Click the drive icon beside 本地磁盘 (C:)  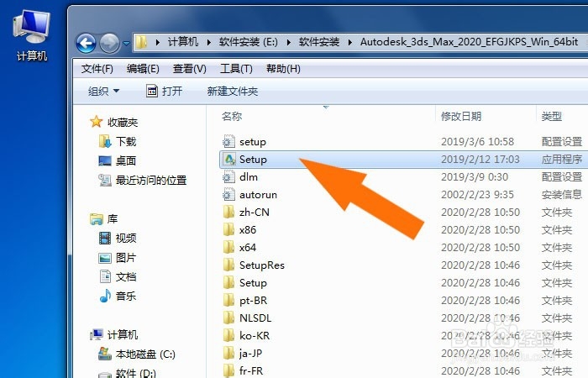[x=105, y=354]
